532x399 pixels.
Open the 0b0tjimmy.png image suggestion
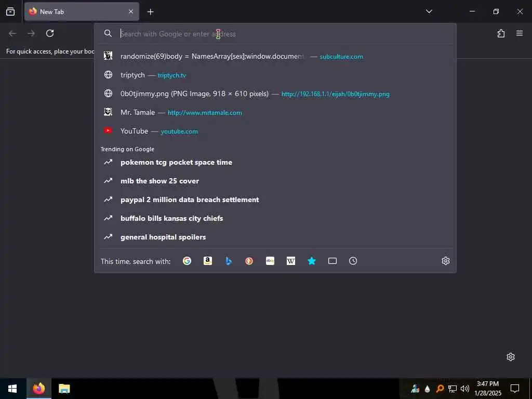tap(275, 94)
